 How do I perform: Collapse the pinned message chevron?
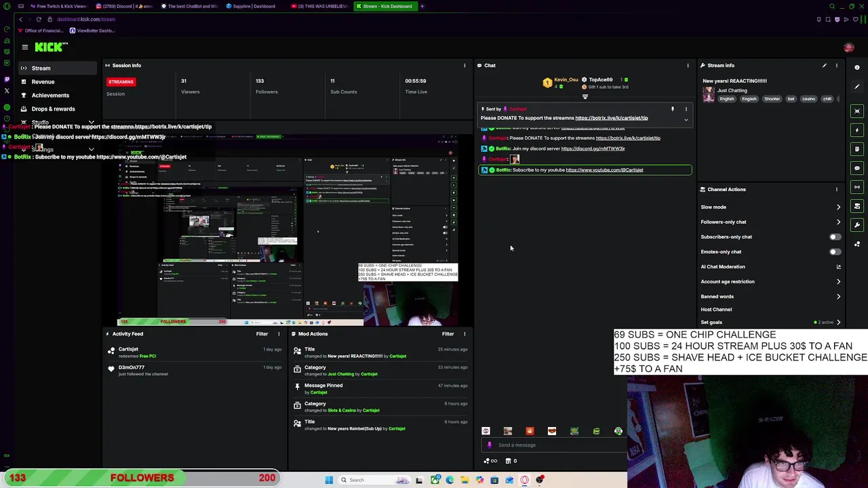686,120
